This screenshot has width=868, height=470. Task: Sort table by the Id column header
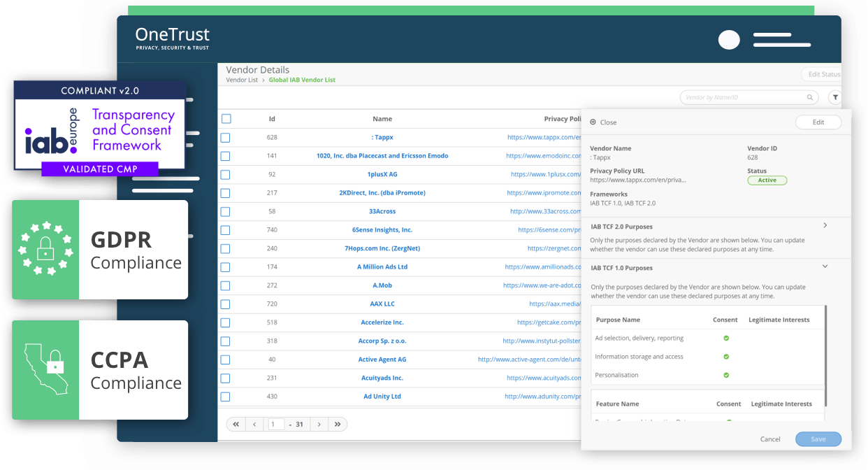coord(272,119)
